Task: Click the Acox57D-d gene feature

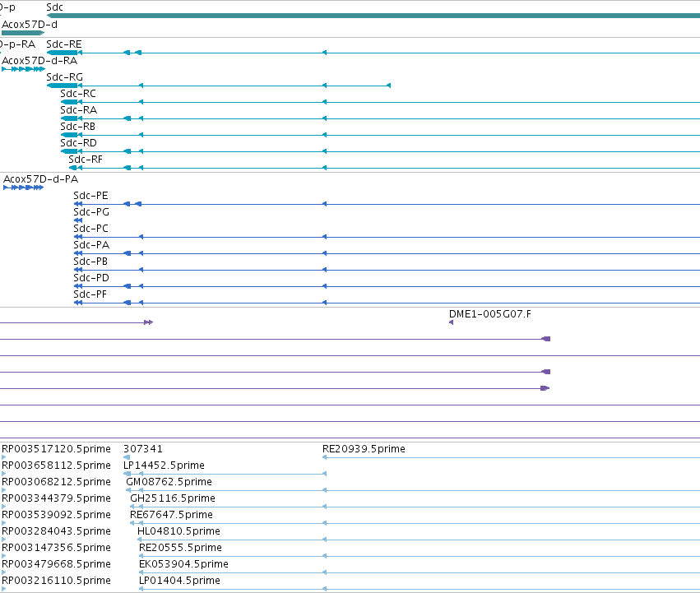Action: coord(23,33)
